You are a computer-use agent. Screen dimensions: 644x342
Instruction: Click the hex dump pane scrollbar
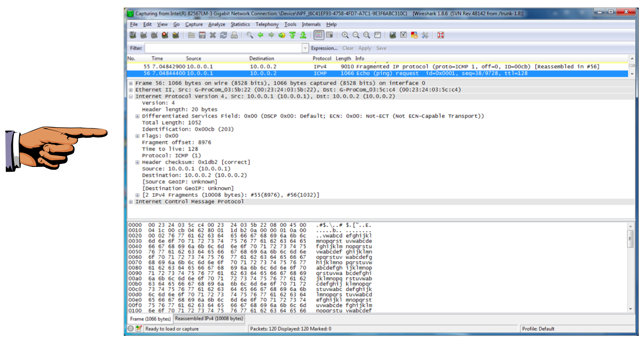(x=631, y=267)
